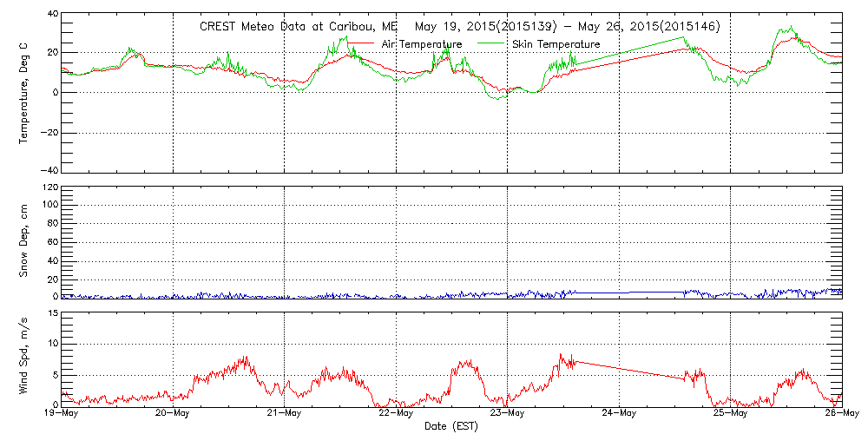Select the Air Temperature legend label
Image resolution: width=868 pixels, height=434 pixels.
coord(422,44)
